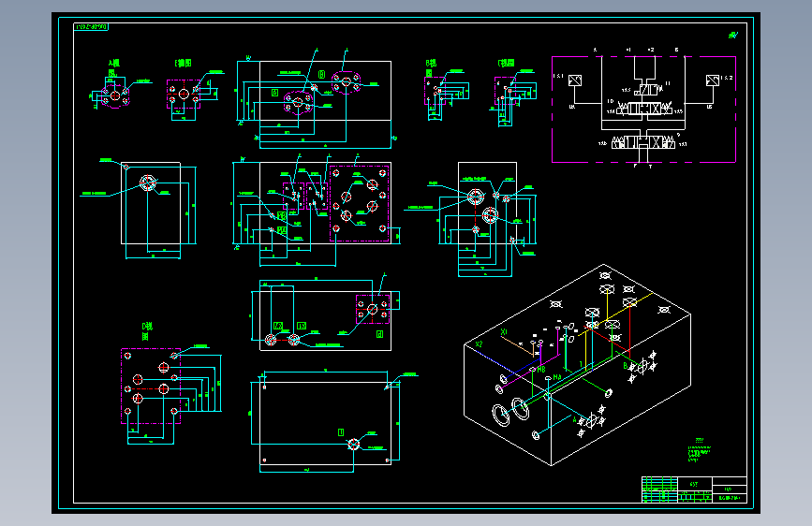Select the bottom directional valve symbol 9 in the schematic

pyautogui.click(x=643, y=142)
